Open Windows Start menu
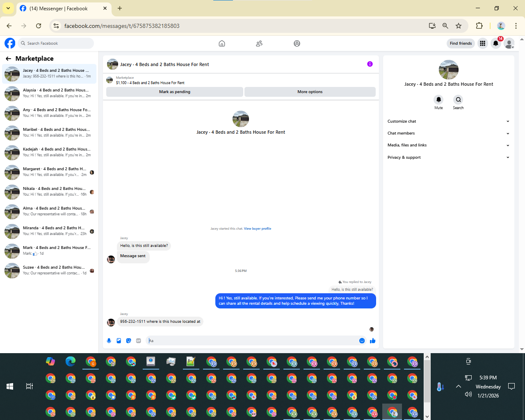Viewport: 525px width, 420px height. (x=10, y=386)
